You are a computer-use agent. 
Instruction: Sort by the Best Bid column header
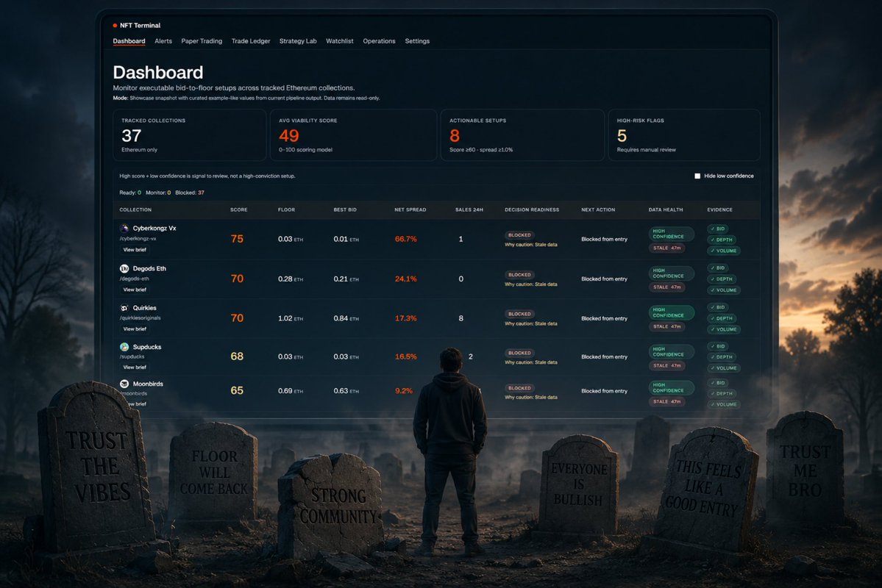click(345, 209)
